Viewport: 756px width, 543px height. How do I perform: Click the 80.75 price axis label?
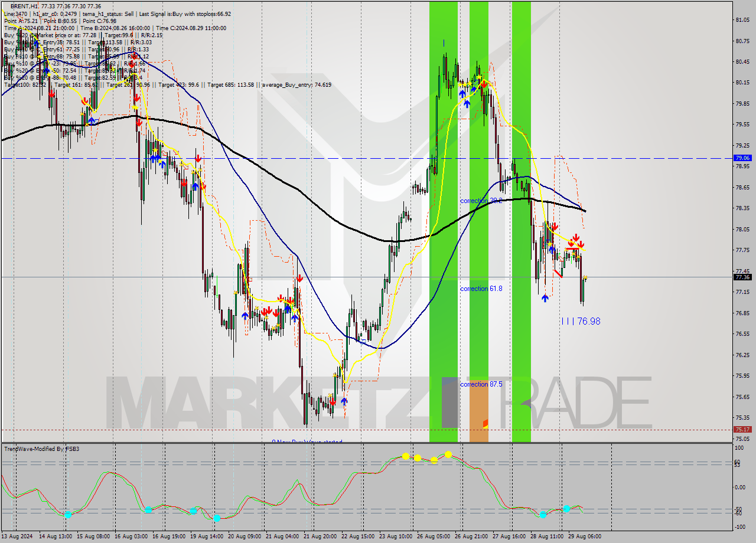[742, 41]
